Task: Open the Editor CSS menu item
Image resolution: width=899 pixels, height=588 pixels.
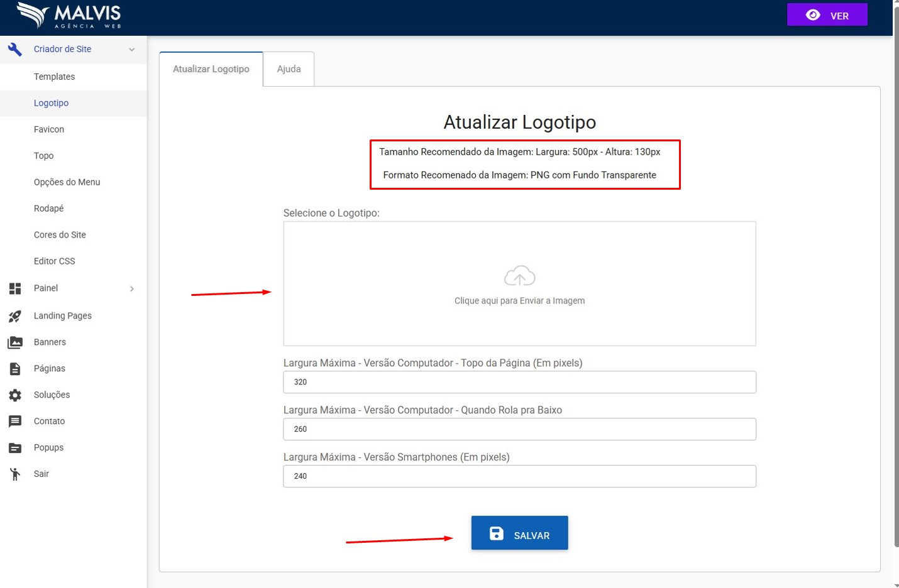Action: pos(54,261)
